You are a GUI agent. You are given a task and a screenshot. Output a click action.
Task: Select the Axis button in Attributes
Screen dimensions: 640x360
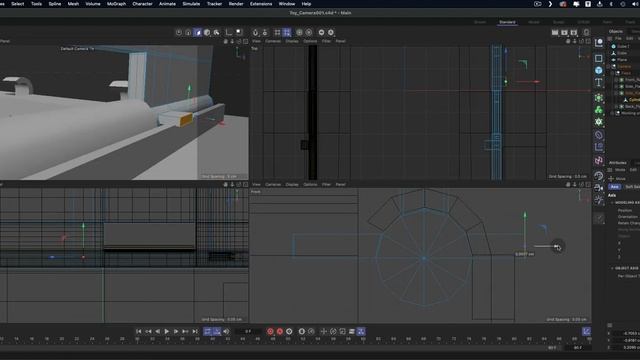pos(615,187)
